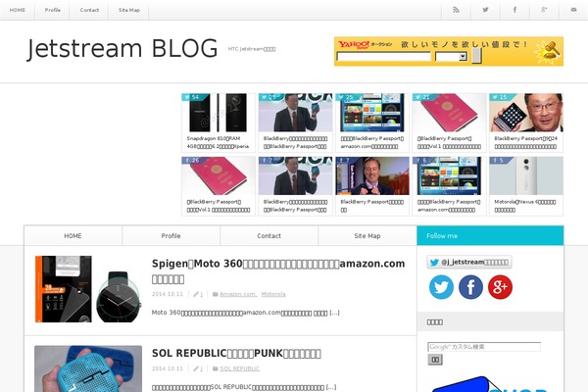This screenshot has width=588, height=392.
Task: Click the shop banner at sidebar bottom
Action: click(x=490, y=383)
